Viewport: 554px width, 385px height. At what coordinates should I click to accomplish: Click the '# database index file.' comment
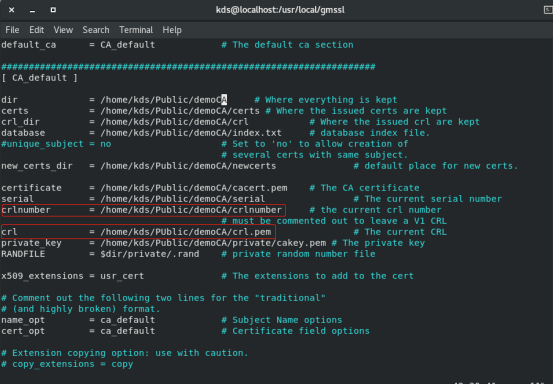[x=370, y=133]
